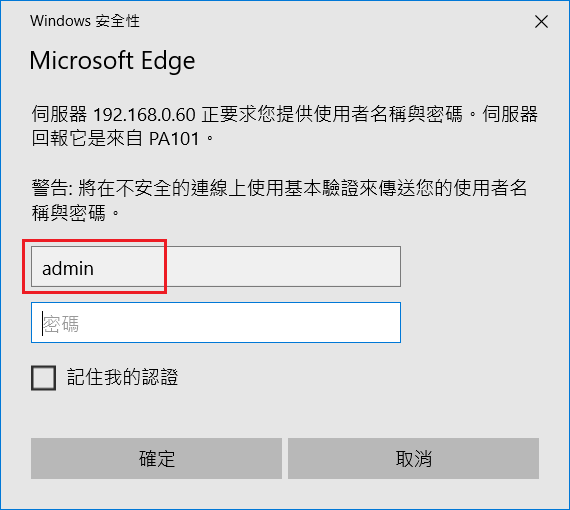This screenshot has height=510, width=570.
Task: Click the Windows 安全性 title bar
Action: click(85, 21)
